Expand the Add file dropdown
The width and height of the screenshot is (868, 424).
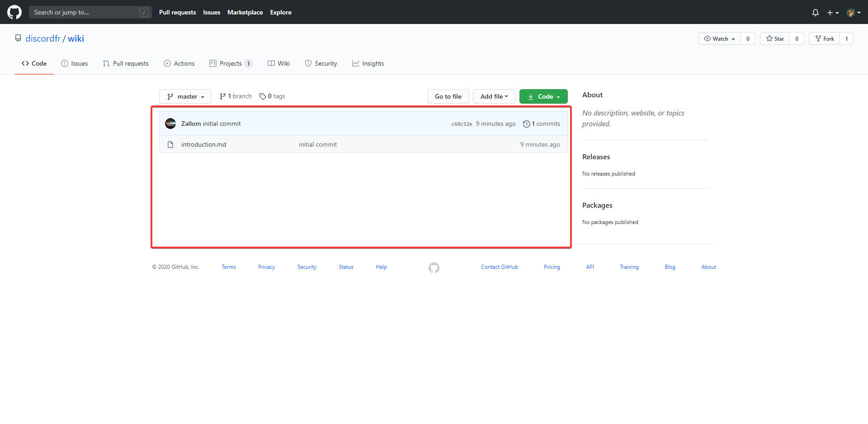(494, 96)
